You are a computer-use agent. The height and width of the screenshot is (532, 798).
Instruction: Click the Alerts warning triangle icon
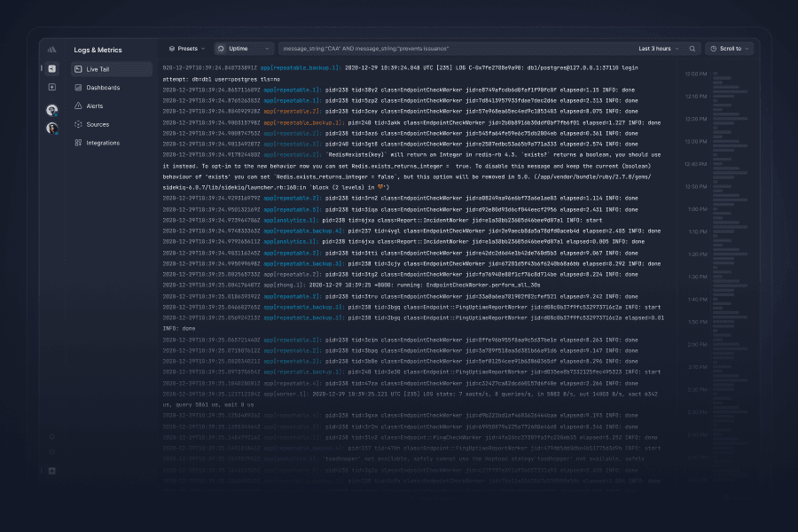tap(78, 106)
